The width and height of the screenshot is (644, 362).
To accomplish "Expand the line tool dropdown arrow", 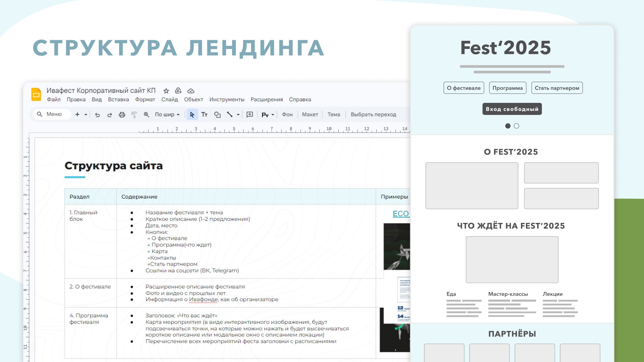I will tap(238, 115).
